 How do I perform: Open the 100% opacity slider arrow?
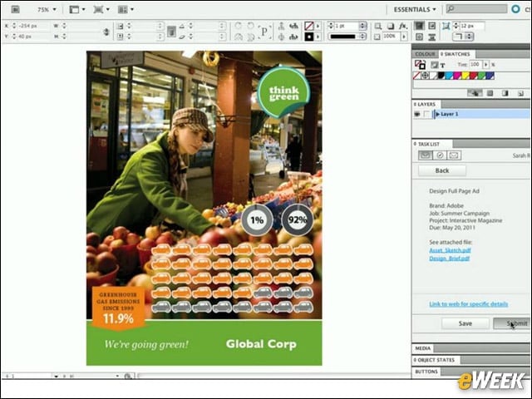click(404, 37)
